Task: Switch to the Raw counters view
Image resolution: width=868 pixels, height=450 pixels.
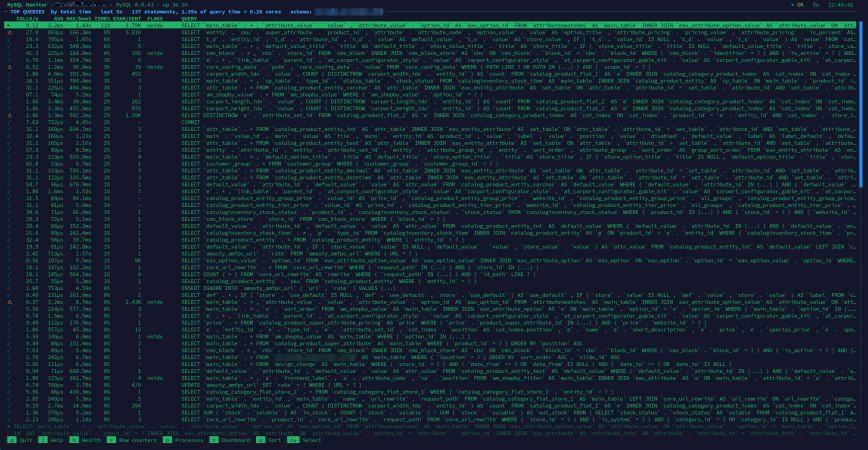Action: [138, 440]
